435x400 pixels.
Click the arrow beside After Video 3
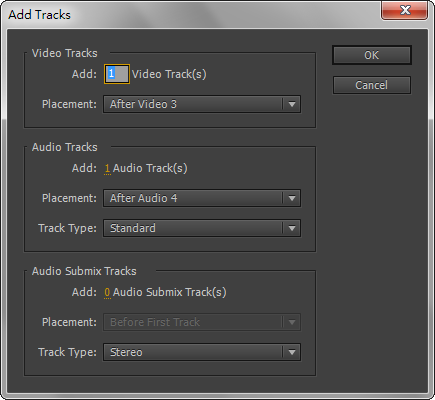click(x=292, y=104)
